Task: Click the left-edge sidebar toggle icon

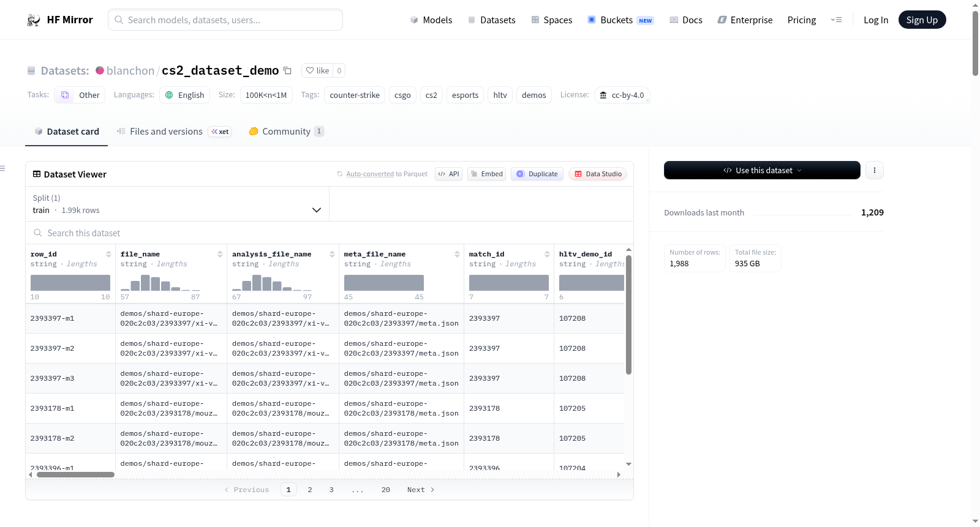Action: click(2, 168)
